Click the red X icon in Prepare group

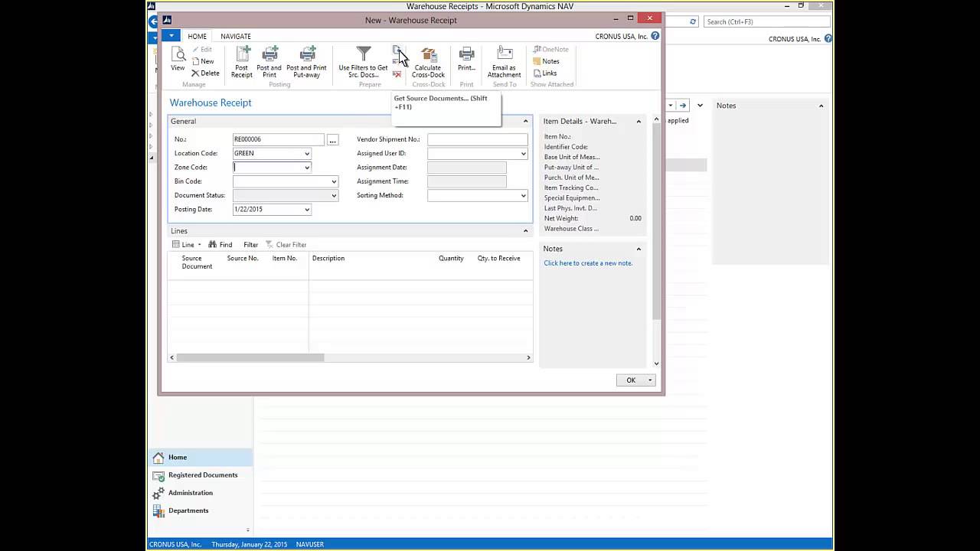pyautogui.click(x=397, y=74)
